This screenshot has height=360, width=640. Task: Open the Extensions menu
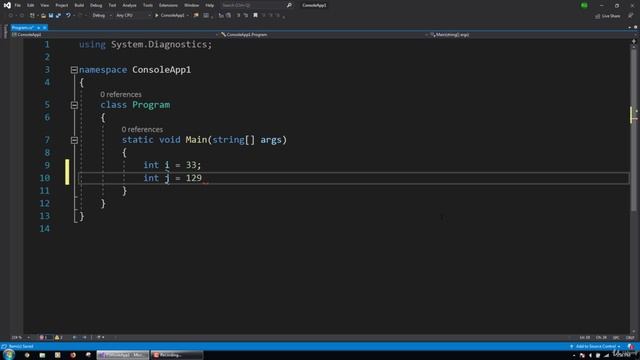168,5
